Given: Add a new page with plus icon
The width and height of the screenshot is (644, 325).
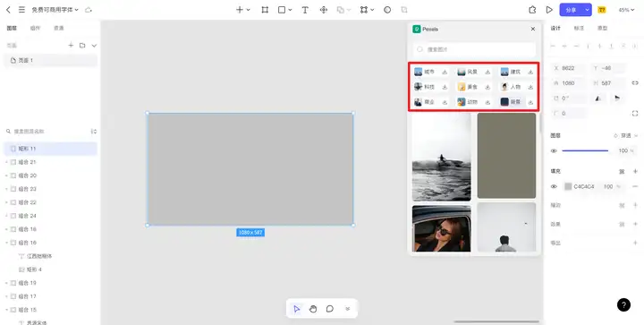Looking at the screenshot, I should [x=71, y=45].
